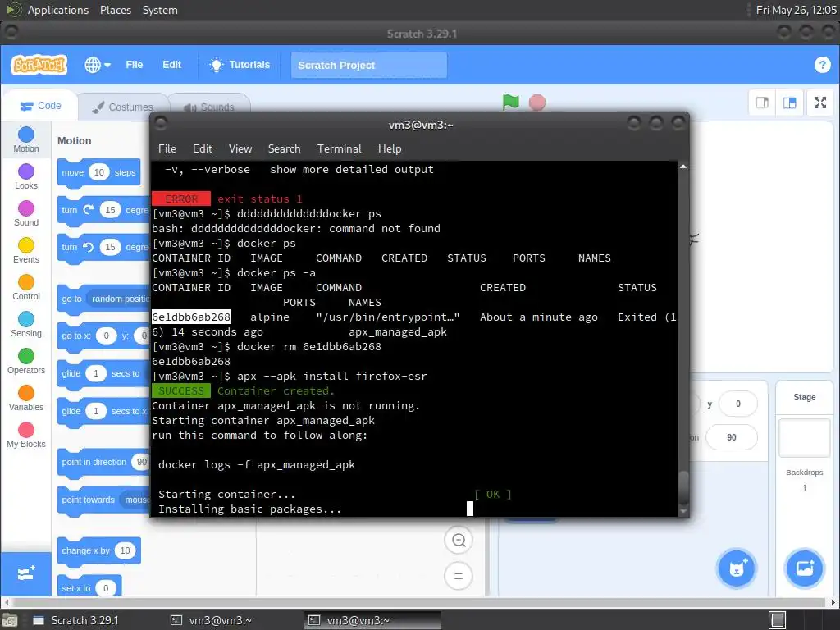Click the terminal scrollbar thumb

(x=683, y=488)
